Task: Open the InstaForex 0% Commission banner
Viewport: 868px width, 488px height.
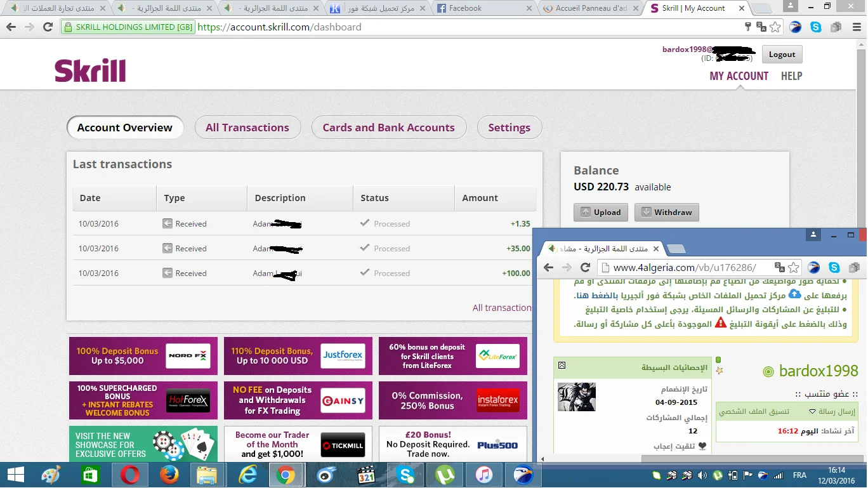Action: [x=453, y=400]
